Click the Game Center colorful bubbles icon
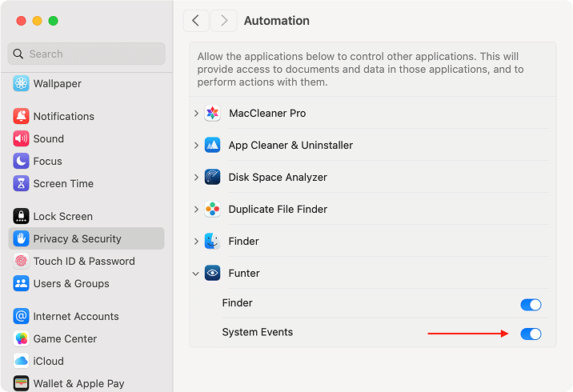 pyautogui.click(x=21, y=338)
